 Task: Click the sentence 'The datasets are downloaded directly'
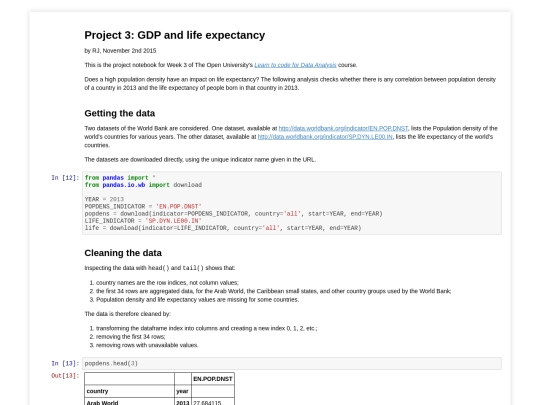coord(200,159)
